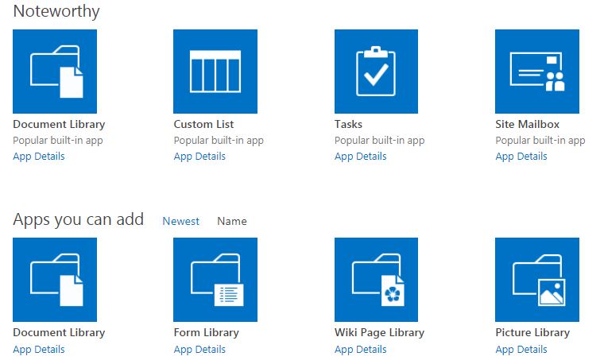Image resolution: width=604 pixels, height=364 pixels.
Task: Click the Custom List title label
Action: [x=203, y=125]
